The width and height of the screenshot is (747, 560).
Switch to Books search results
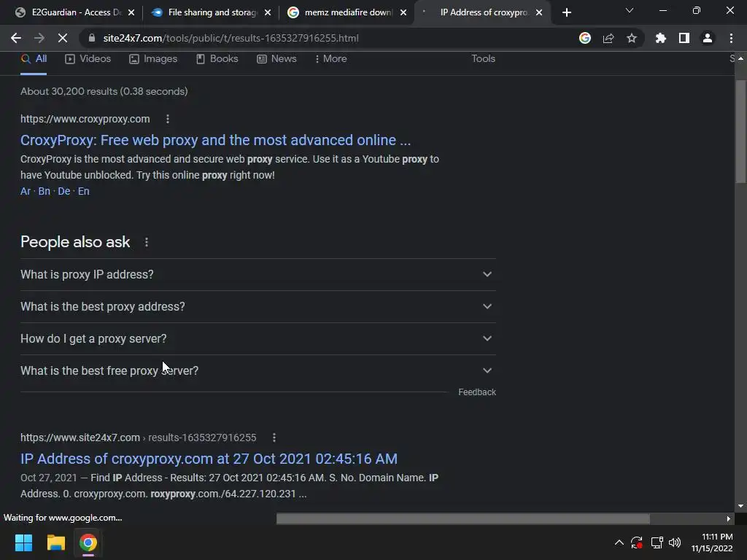217,58
